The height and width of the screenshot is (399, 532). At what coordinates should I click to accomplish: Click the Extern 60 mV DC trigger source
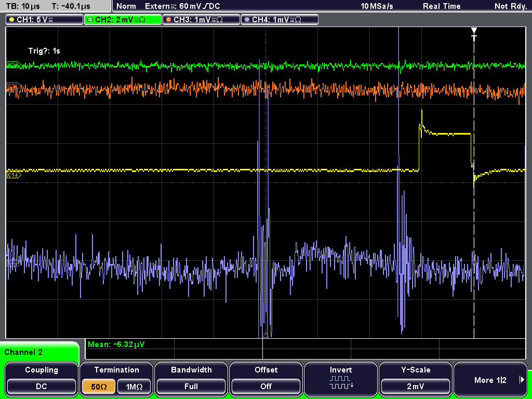(x=182, y=6)
